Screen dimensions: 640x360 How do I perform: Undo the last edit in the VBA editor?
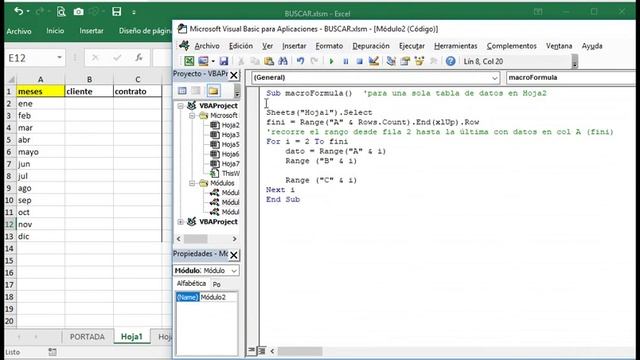[300, 61]
